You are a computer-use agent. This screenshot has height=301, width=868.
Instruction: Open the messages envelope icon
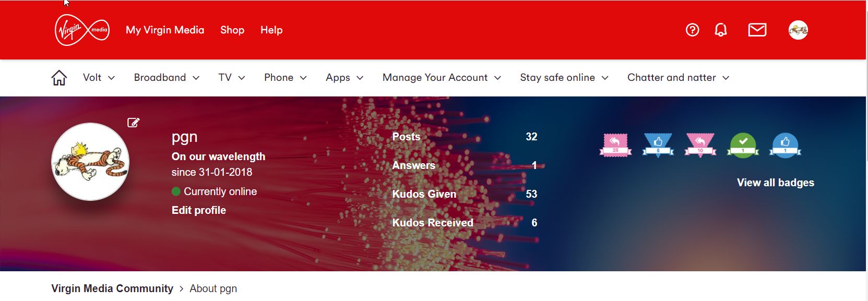(x=757, y=30)
